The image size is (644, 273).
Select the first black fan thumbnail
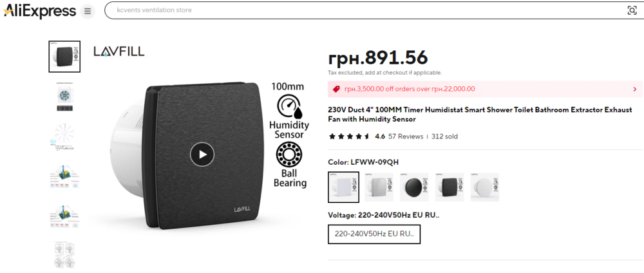coord(64,57)
